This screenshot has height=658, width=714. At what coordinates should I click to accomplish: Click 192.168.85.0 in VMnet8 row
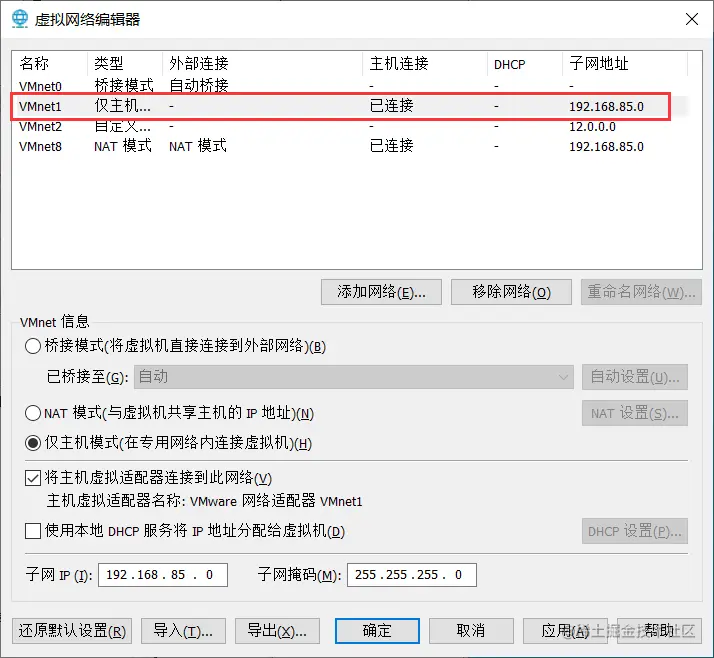pyautogui.click(x=607, y=147)
